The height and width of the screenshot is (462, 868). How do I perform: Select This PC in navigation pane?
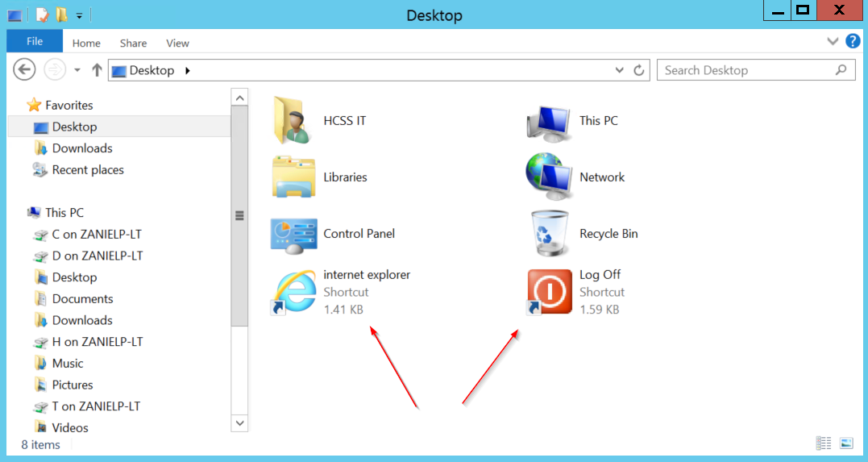pos(64,213)
